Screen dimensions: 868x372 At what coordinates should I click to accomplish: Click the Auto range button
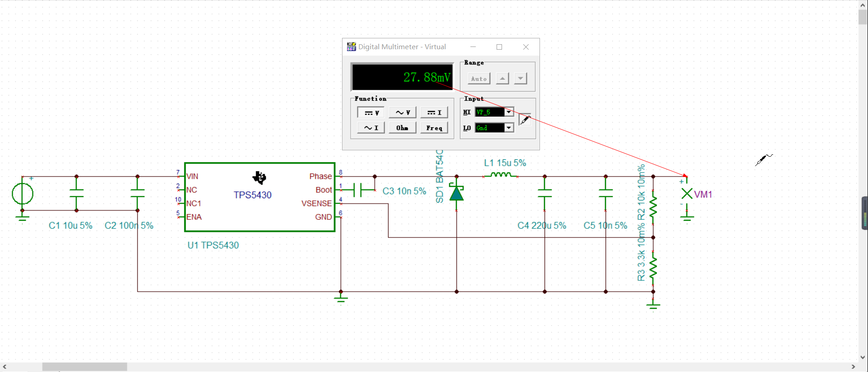click(479, 79)
